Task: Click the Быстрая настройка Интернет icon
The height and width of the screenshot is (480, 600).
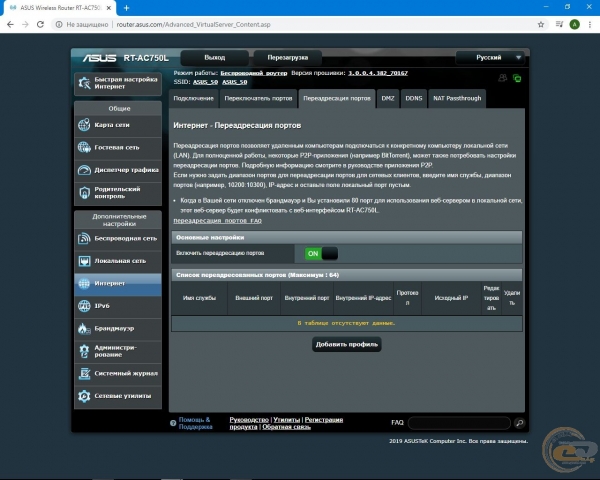Action: coord(84,83)
